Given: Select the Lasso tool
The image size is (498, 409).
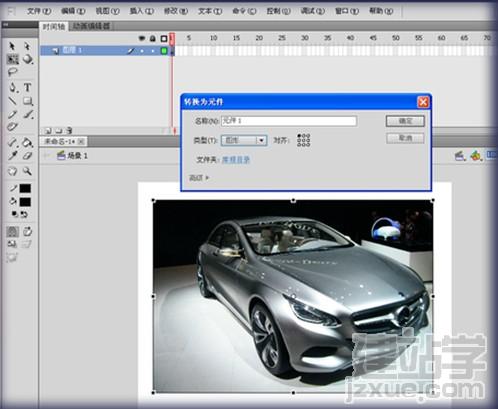Looking at the screenshot, I should 13,72.
